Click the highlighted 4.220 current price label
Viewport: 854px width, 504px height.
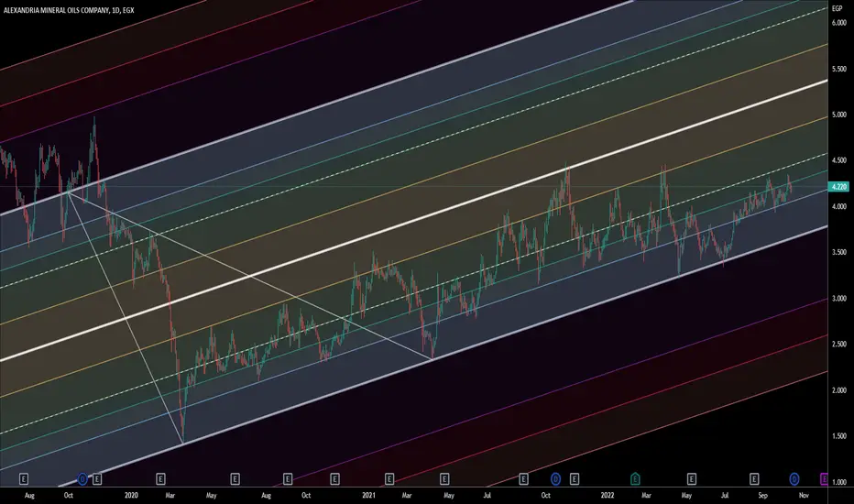[838, 186]
